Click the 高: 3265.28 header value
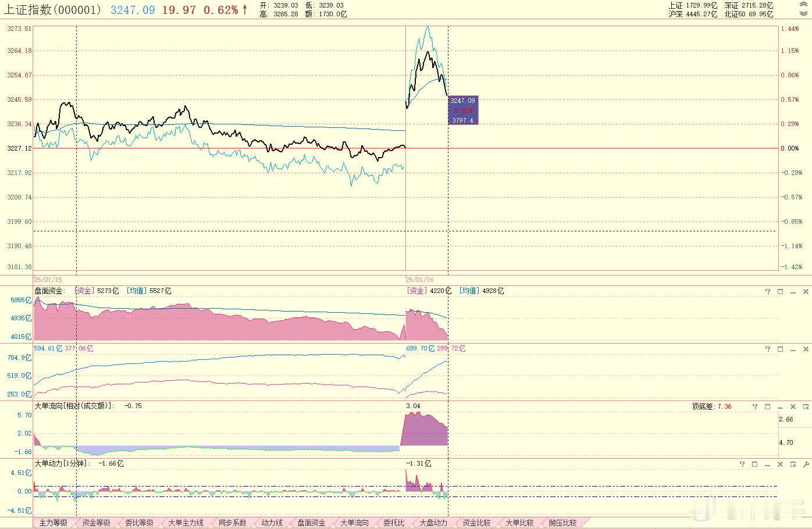The width and height of the screenshot is (812, 529). coord(279,14)
